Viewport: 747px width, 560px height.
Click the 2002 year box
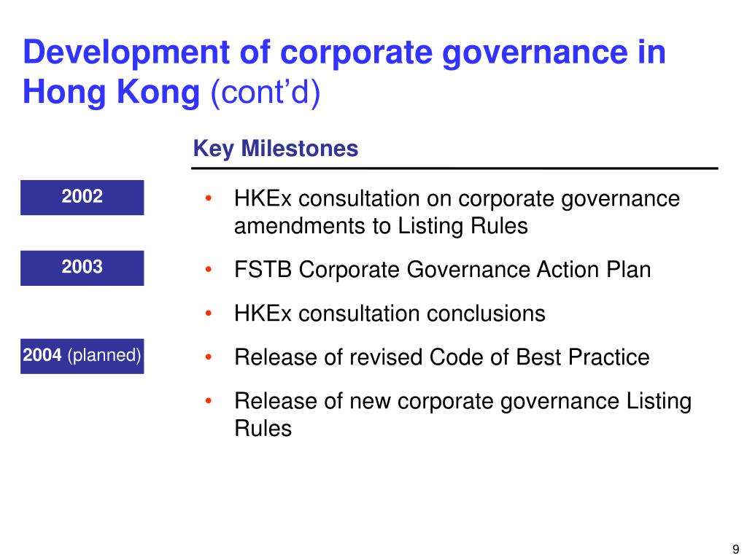click(x=82, y=197)
